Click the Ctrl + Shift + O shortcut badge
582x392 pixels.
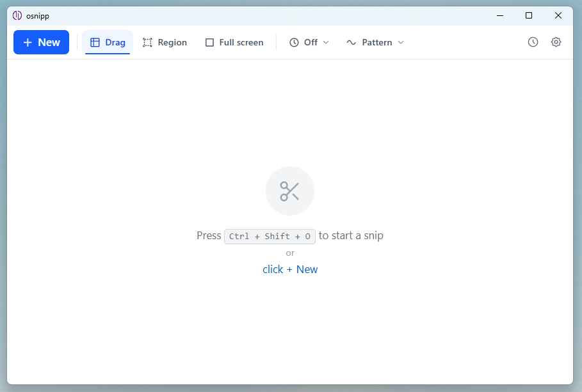270,236
